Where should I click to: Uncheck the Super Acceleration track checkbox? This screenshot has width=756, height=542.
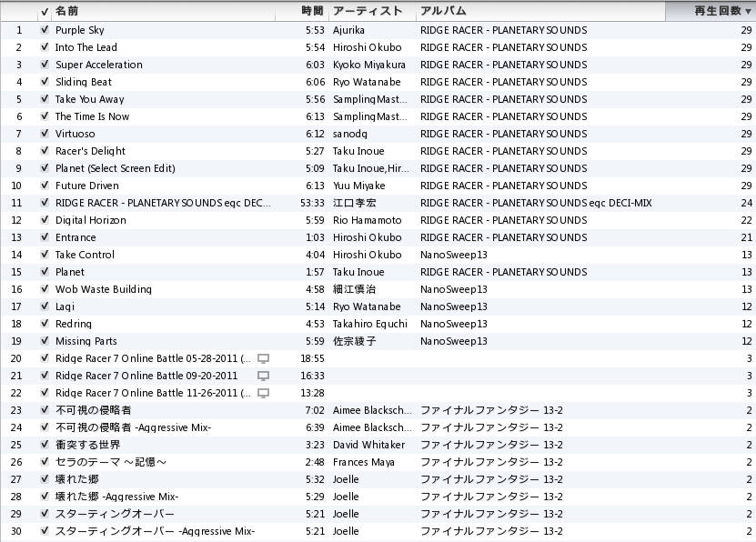pos(45,65)
